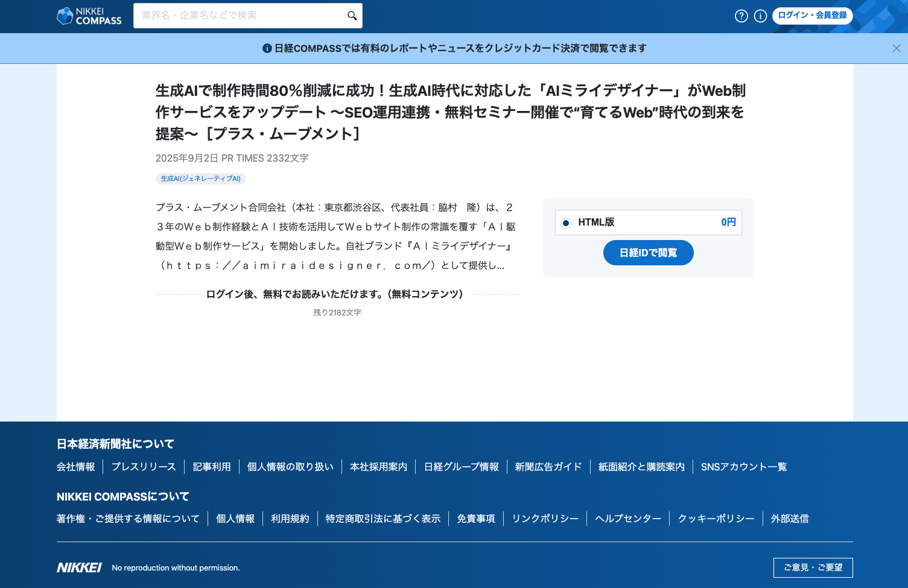Click the 生成AI(ジェネレーティブAI) tag
Viewport: 908px width, 588px height.
pos(201,179)
